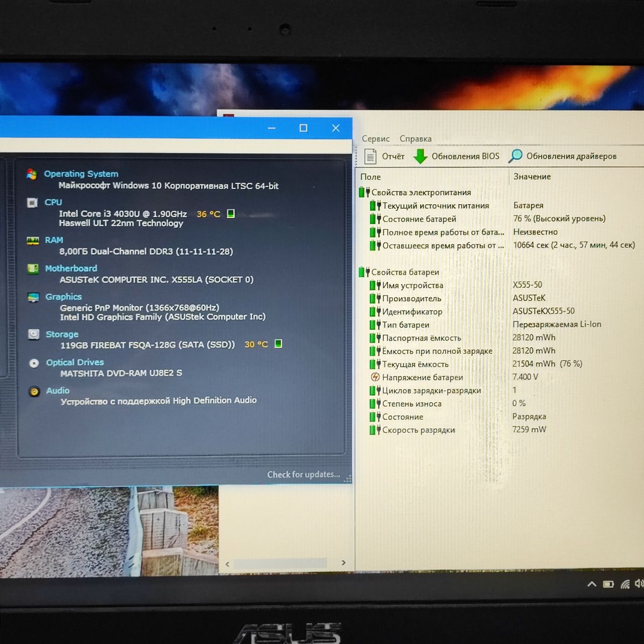Open the Сервис menu in AIDA64

tap(376, 139)
